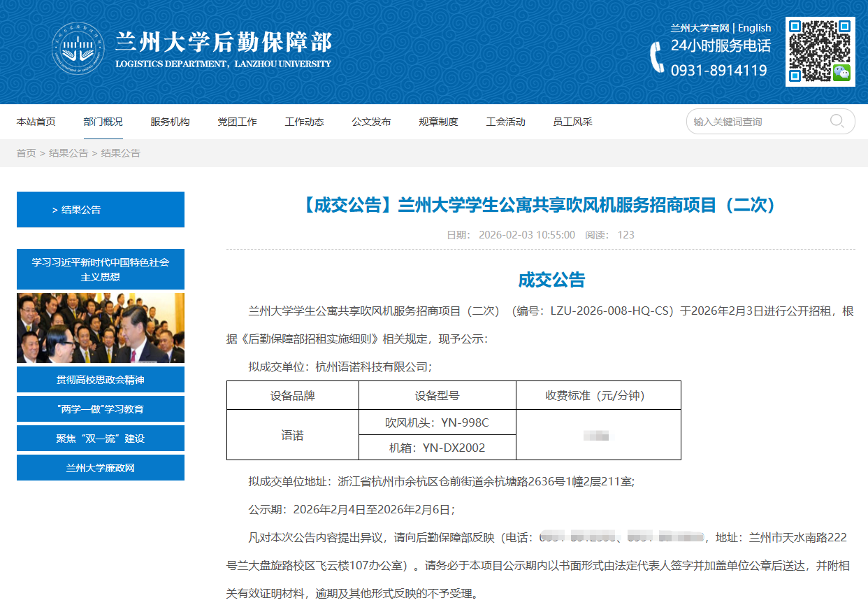The height and width of the screenshot is (612, 868).
Task: Open 学习习近平新时代中国特色社会主义思想 banner
Action: pyautogui.click(x=101, y=269)
